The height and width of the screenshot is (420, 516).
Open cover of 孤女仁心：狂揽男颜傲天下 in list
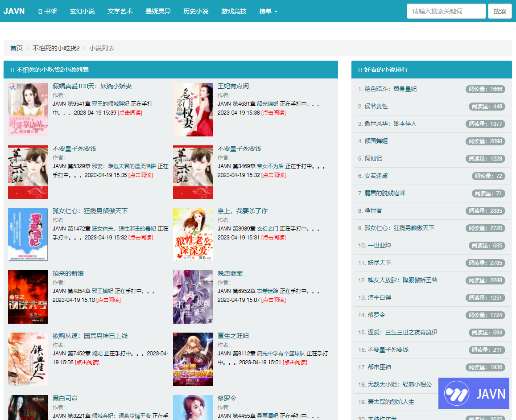pos(28,235)
